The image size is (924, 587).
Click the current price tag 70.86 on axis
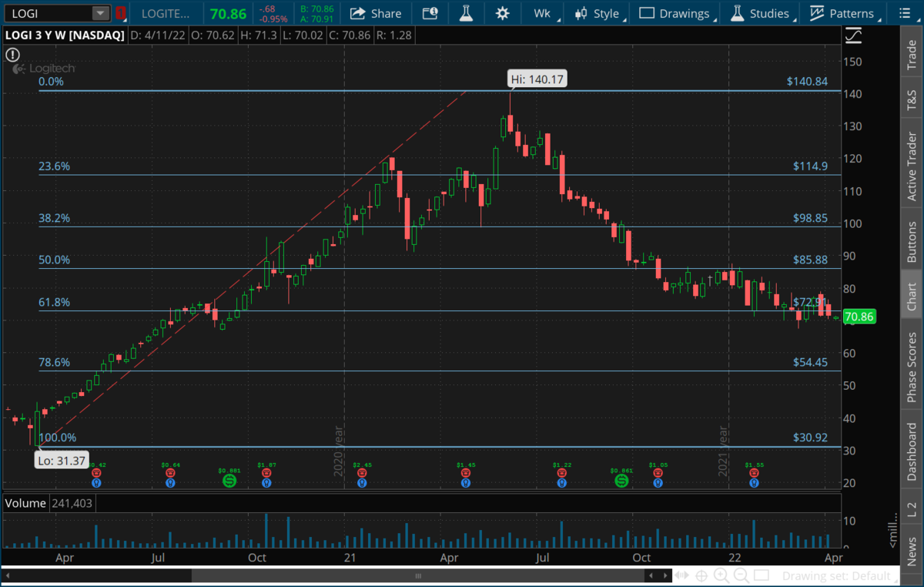click(x=861, y=316)
